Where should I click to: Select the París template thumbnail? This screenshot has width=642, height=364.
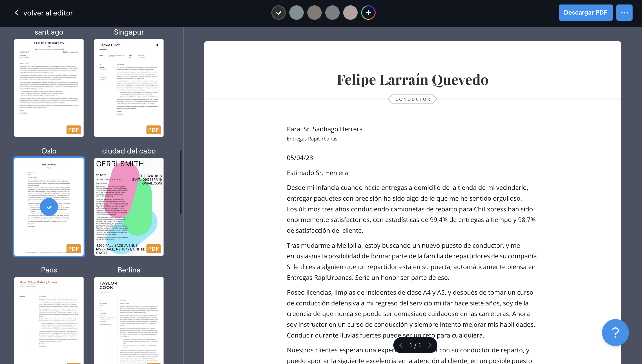(49, 320)
